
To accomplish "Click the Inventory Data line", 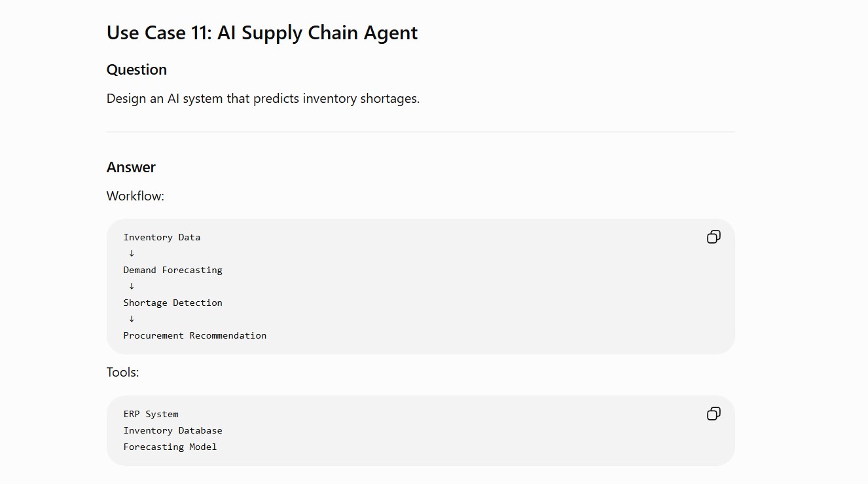I will (162, 237).
